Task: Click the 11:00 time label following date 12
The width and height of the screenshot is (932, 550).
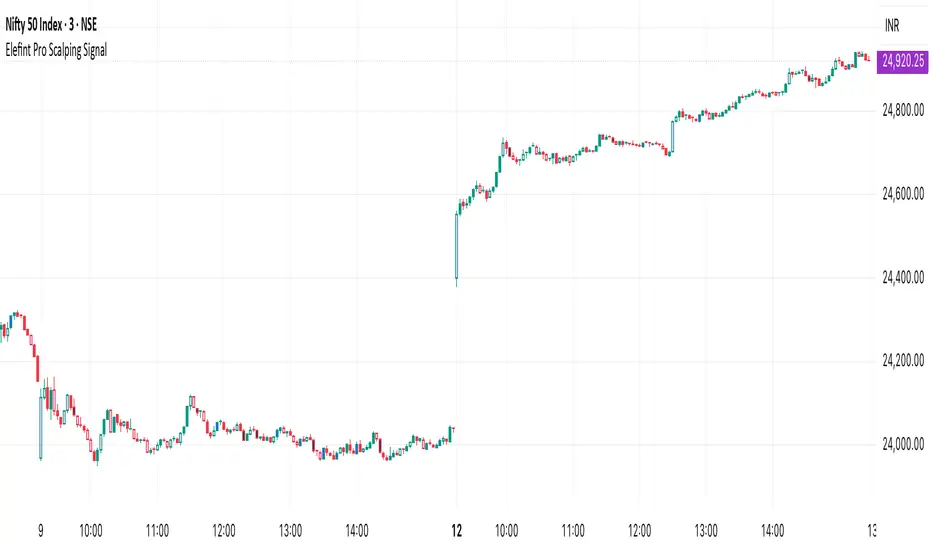Action: (573, 529)
